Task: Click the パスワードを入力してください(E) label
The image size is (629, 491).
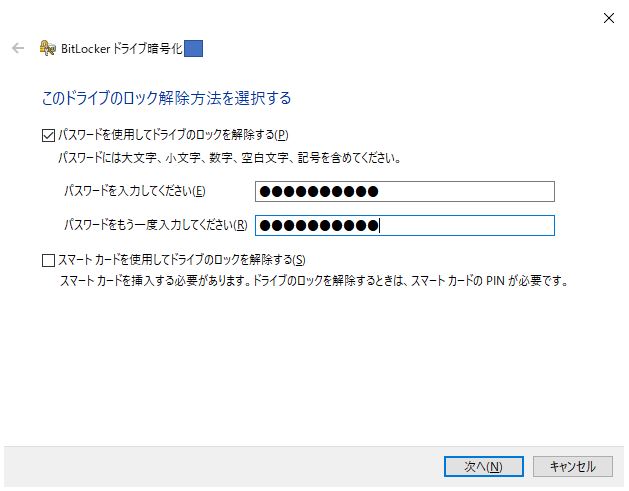Action: click(135, 191)
